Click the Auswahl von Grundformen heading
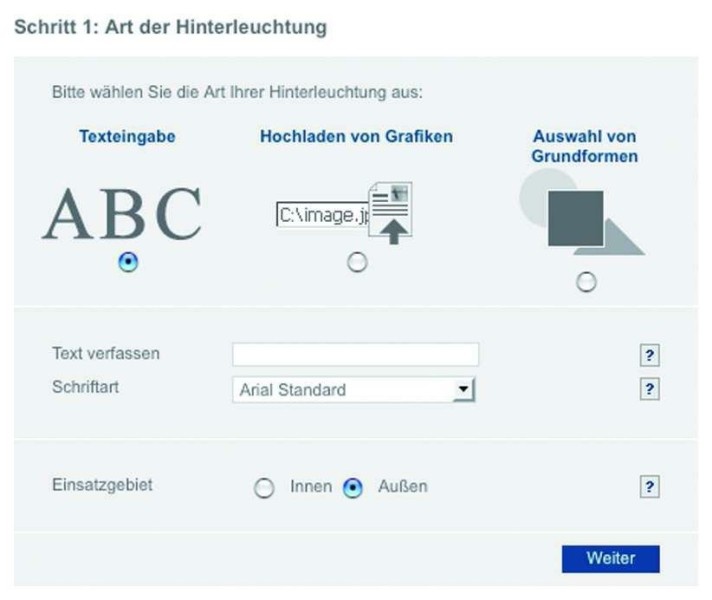The width and height of the screenshot is (712, 600). pyautogui.click(x=585, y=146)
